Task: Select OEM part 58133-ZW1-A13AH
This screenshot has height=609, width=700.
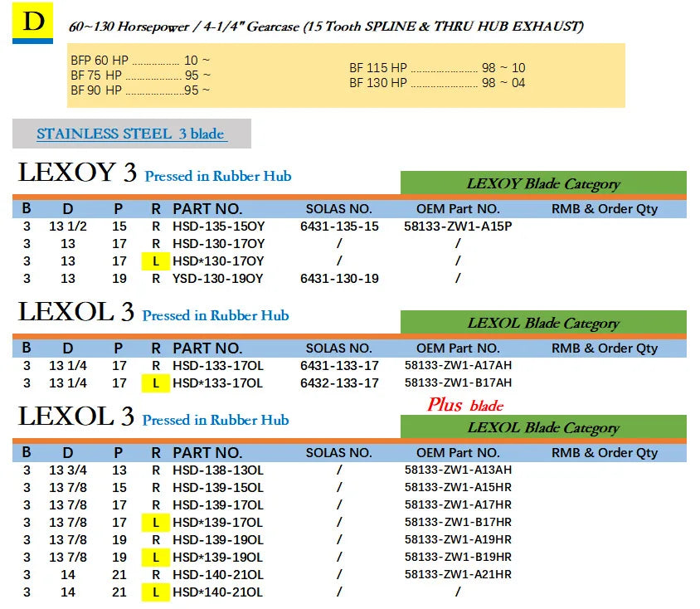Action: (x=458, y=470)
